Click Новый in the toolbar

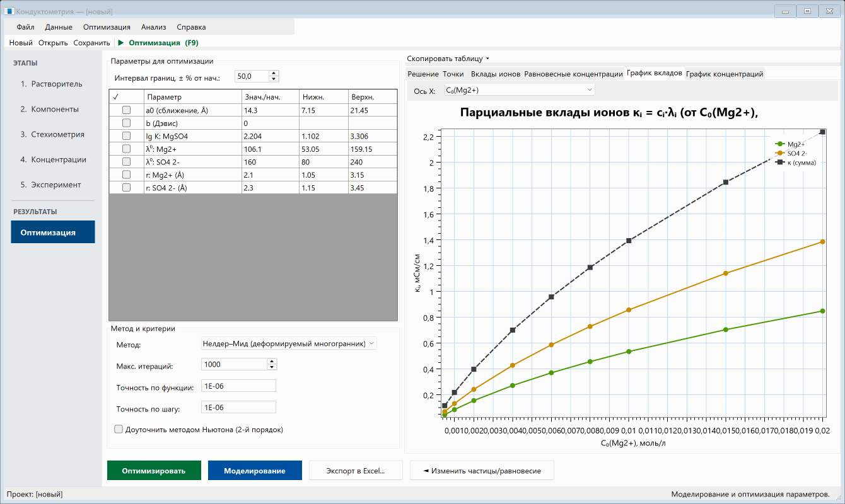point(21,43)
